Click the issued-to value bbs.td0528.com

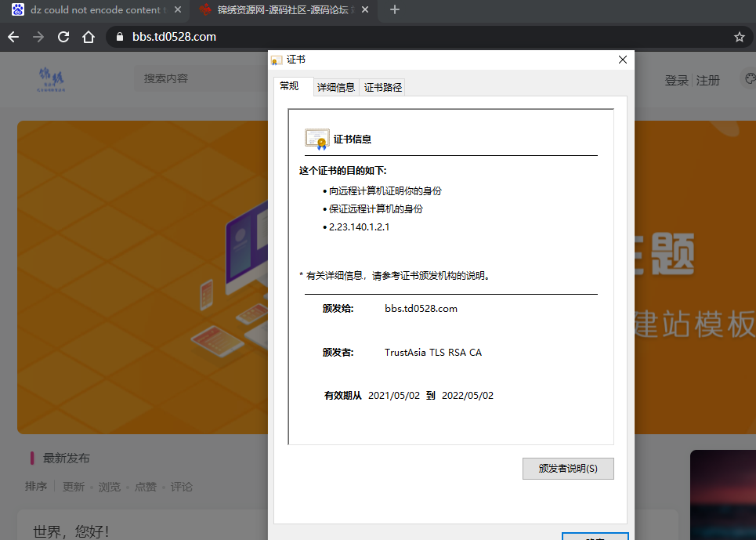pos(421,309)
